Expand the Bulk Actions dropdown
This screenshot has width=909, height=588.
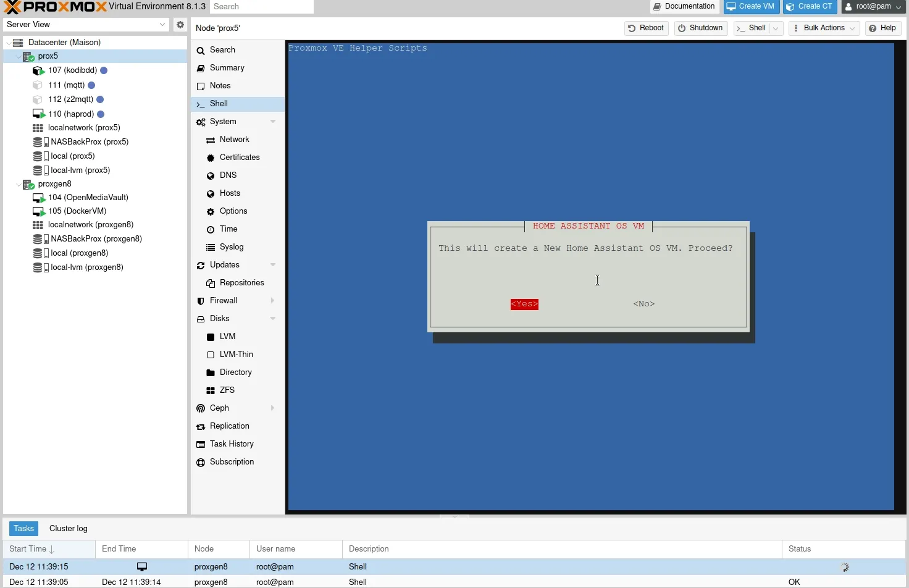[824, 28]
